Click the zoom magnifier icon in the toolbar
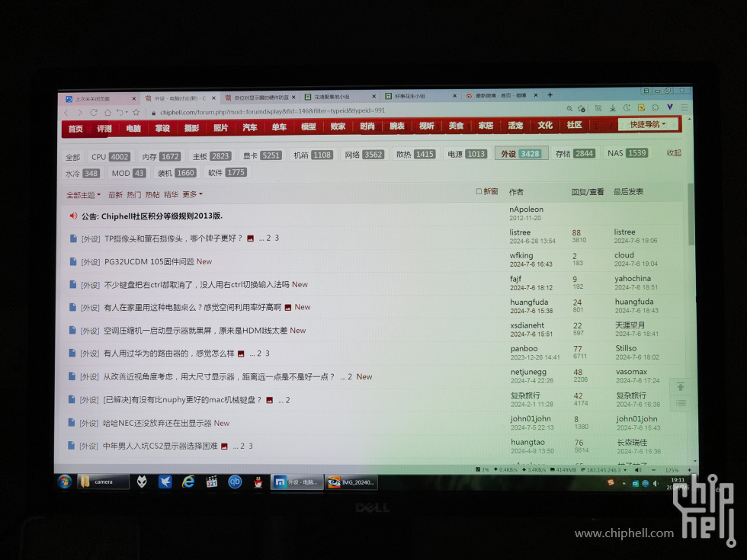The width and height of the screenshot is (747, 560). (569, 108)
